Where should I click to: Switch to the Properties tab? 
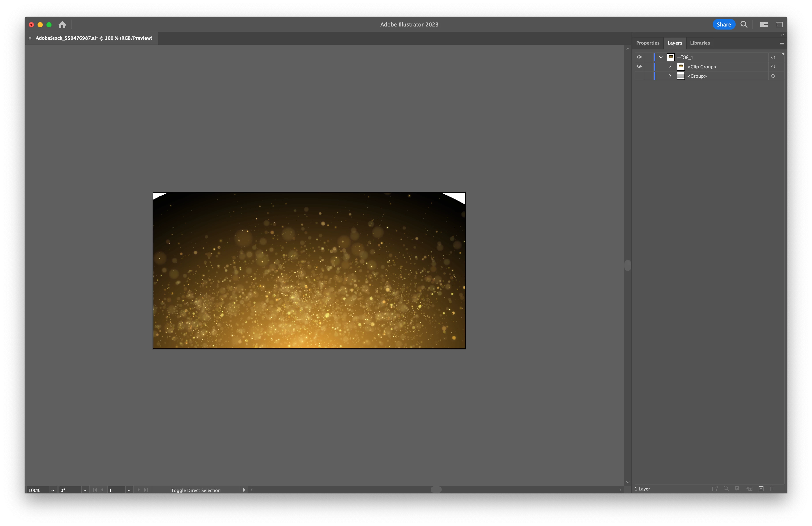[648, 43]
